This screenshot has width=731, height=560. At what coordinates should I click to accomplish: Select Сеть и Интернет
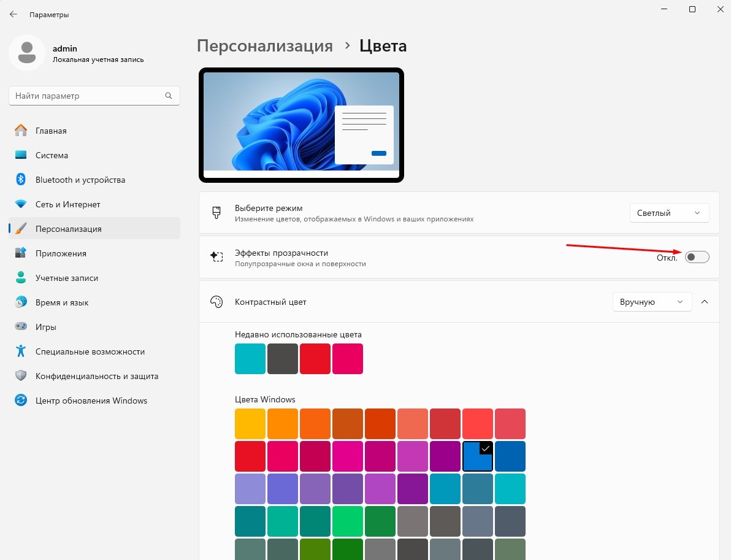[94, 204]
